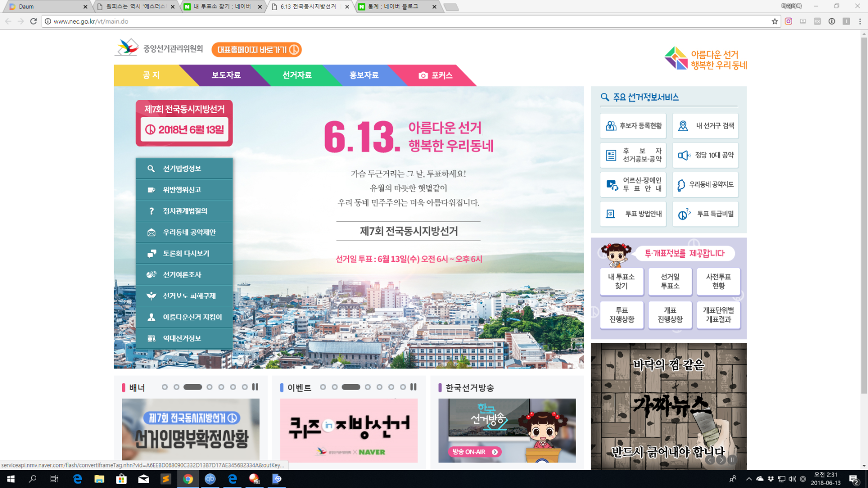Reload the page in Chrome
This screenshot has width=868, height=488.
pos(33,21)
